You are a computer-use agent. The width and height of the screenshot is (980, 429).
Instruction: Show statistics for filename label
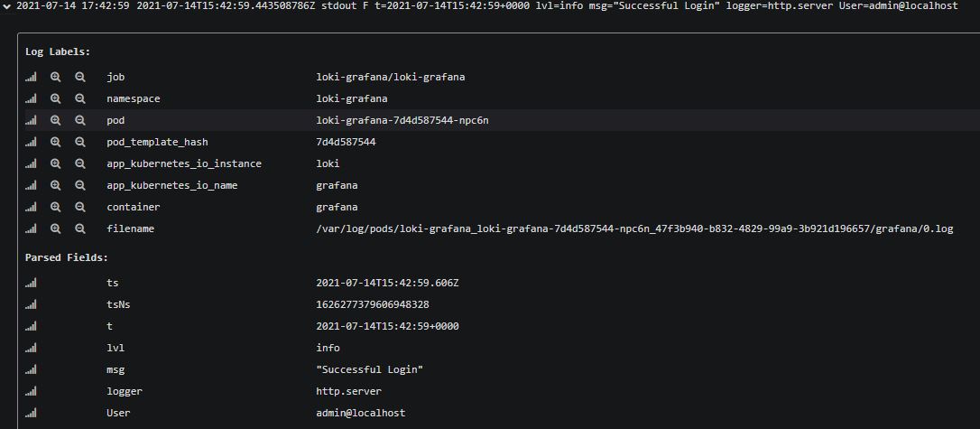[x=31, y=229]
